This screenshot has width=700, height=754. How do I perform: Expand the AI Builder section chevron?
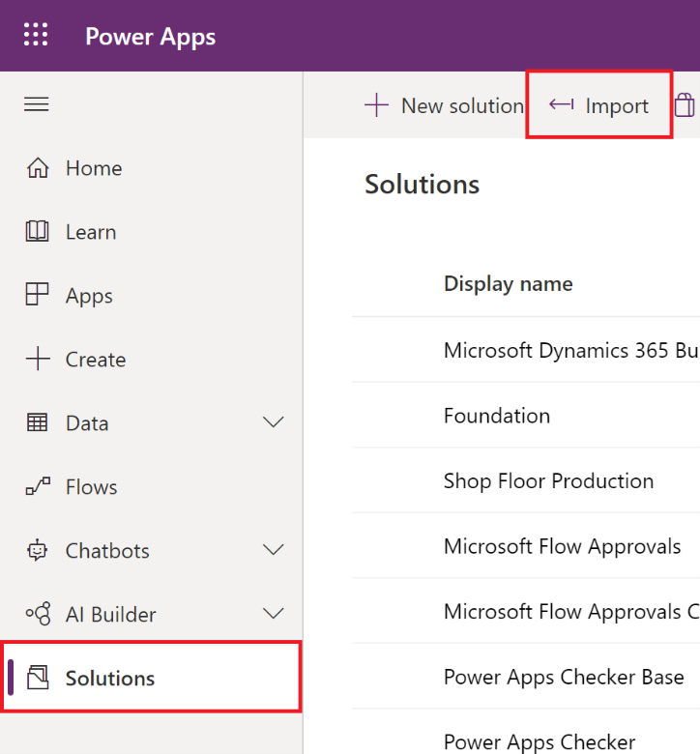click(x=274, y=615)
